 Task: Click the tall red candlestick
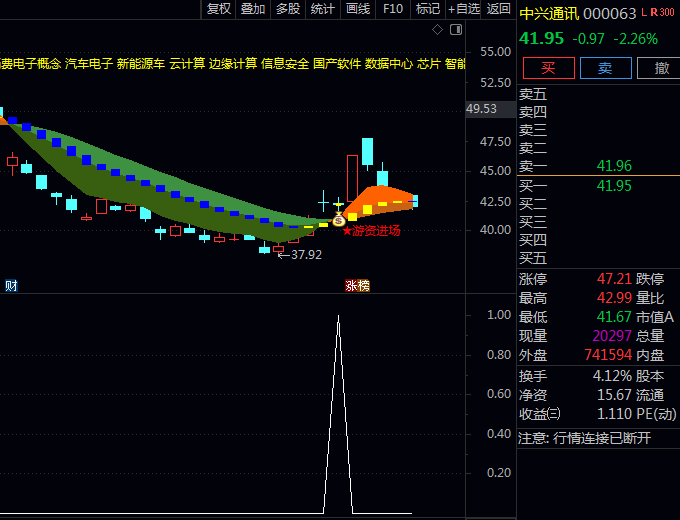click(352, 178)
